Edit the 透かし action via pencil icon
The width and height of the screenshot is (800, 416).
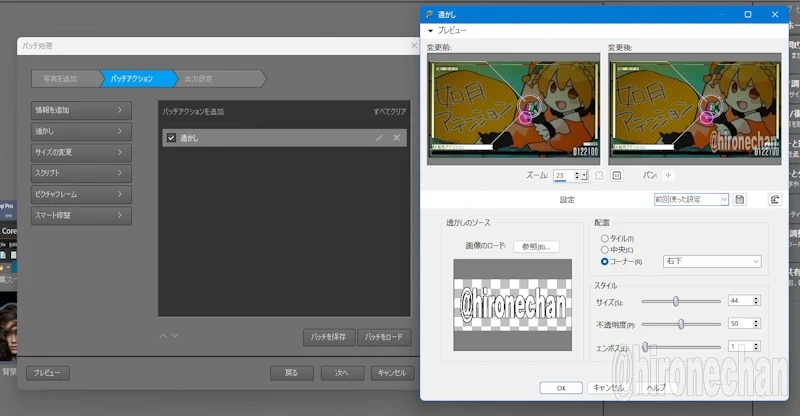point(379,138)
